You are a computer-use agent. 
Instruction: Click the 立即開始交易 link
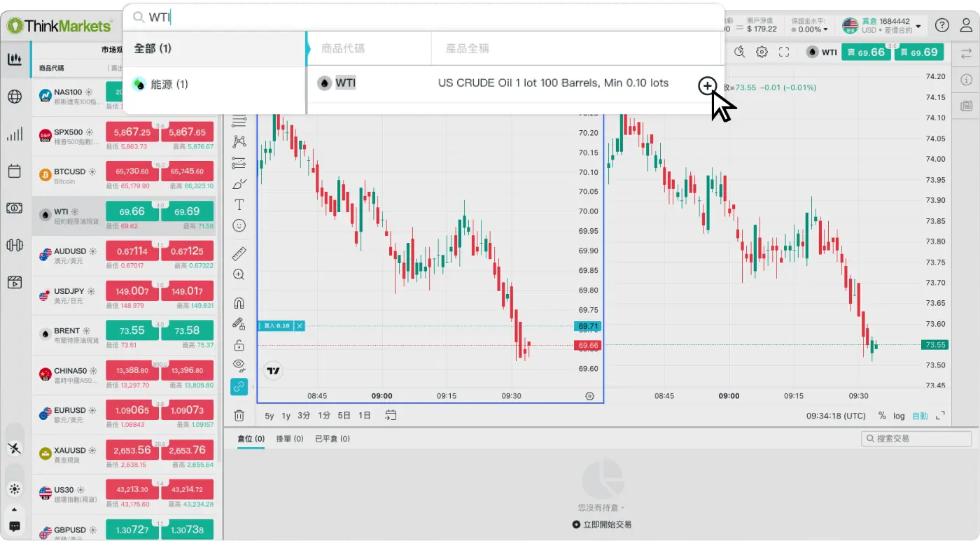(x=602, y=524)
